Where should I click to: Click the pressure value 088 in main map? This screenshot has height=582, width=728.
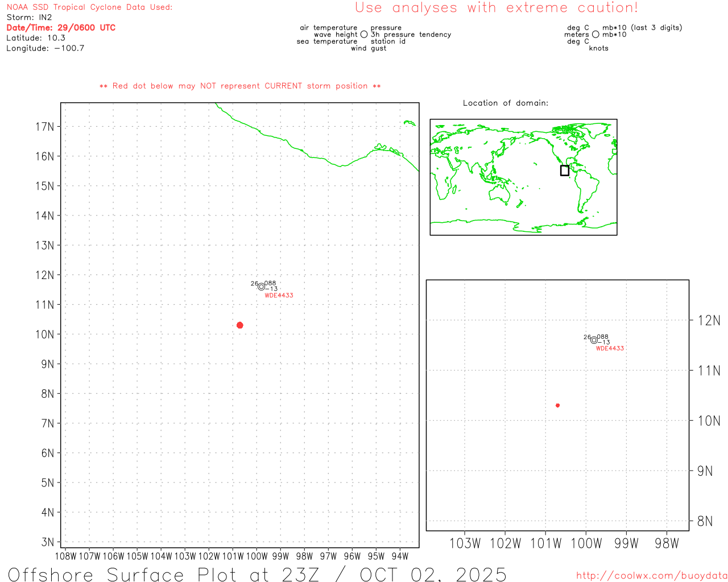[270, 283]
